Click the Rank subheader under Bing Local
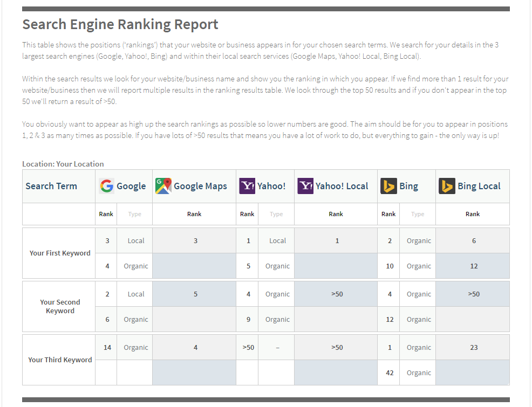The image size is (532, 407). coord(473,214)
